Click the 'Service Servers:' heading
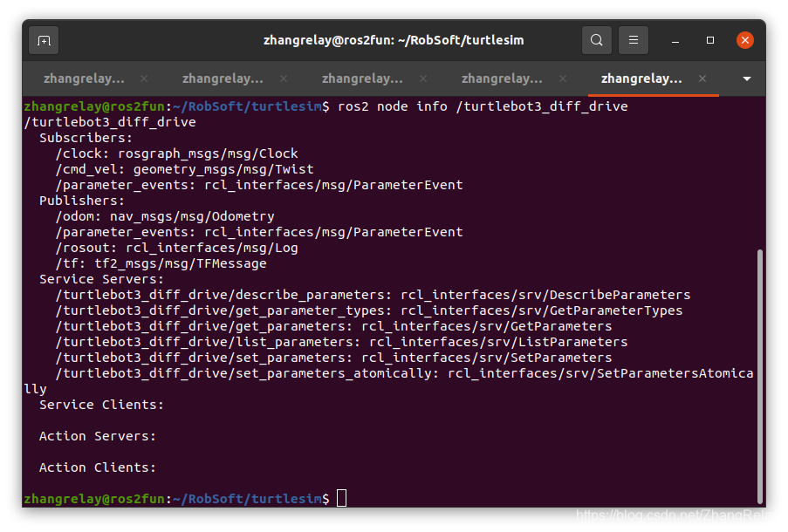The height and width of the screenshot is (532, 788). 101,279
